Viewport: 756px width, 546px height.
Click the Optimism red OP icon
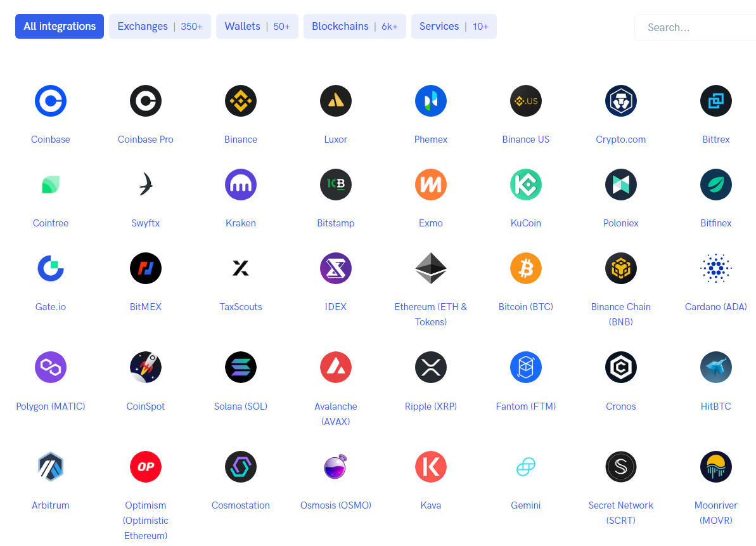click(x=146, y=467)
